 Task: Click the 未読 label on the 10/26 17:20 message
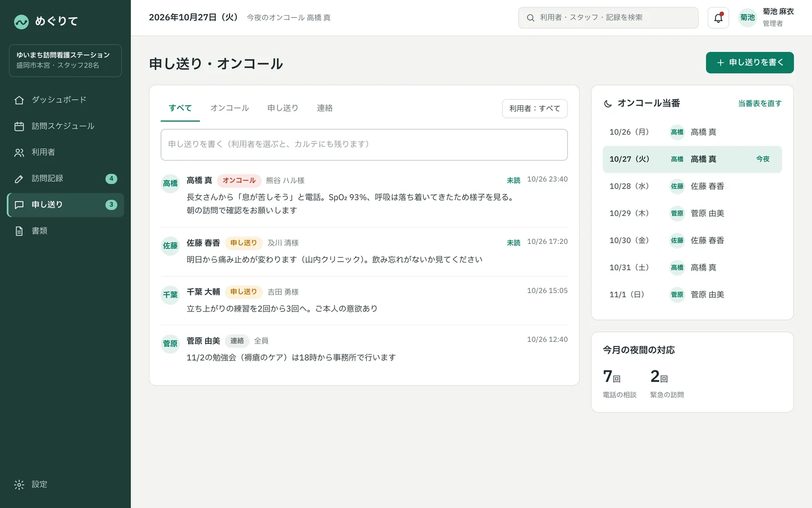(x=514, y=243)
